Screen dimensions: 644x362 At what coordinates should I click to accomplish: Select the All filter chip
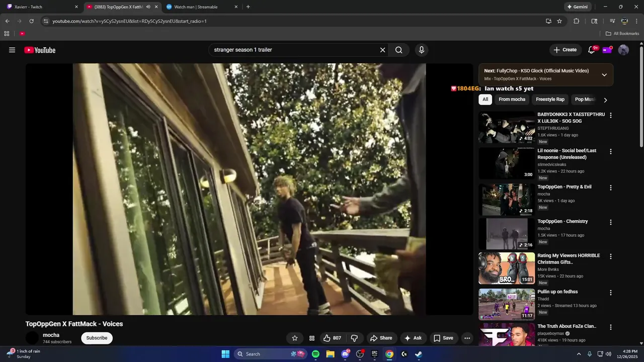(x=485, y=100)
